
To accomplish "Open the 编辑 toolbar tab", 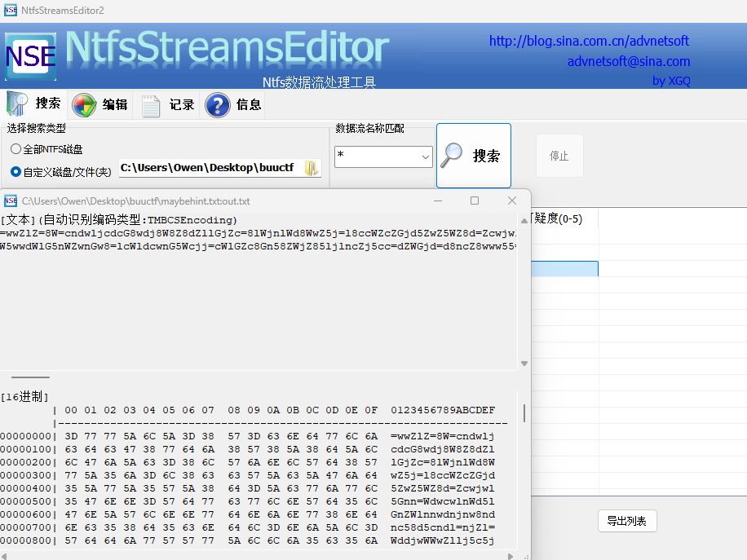I will click(x=100, y=104).
